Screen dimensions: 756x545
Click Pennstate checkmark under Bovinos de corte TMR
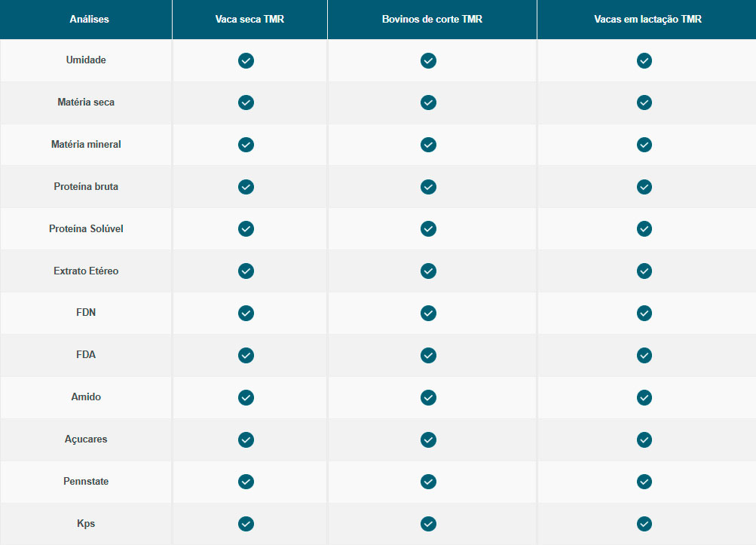(428, 482)
